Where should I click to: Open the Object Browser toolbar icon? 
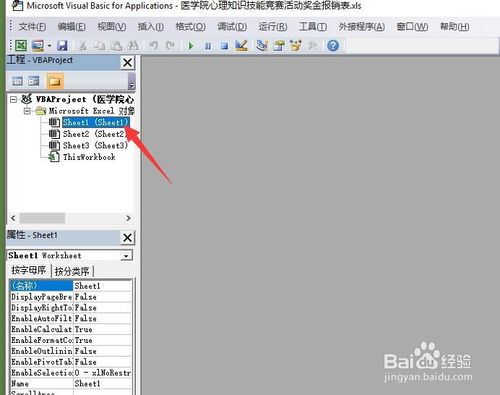295,46
